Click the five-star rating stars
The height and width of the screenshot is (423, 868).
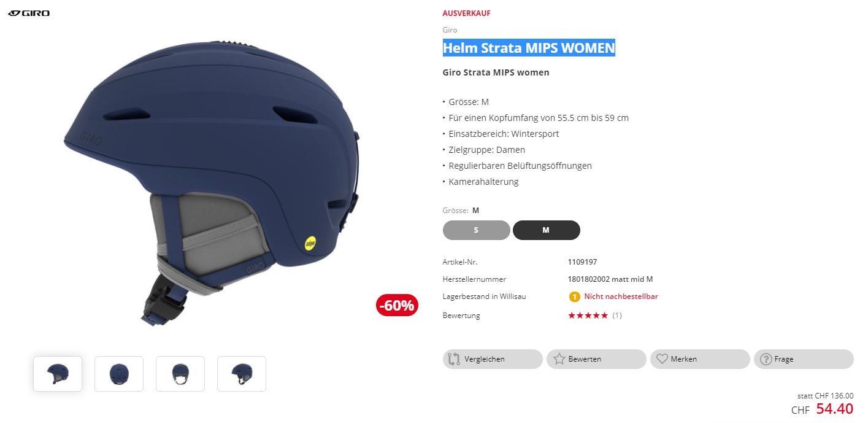588,316
